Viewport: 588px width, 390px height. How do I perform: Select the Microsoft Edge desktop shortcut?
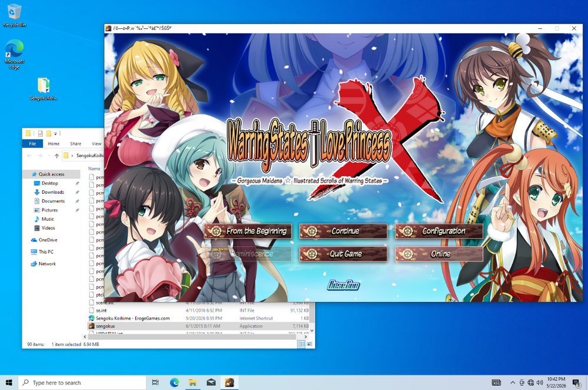click(14, 54)
